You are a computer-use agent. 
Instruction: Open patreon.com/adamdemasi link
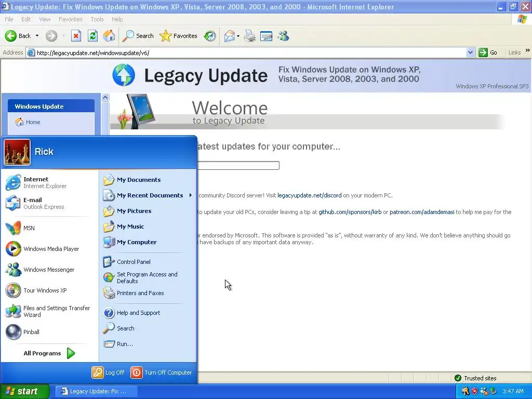pyautogui.click(x=422, y=212)
